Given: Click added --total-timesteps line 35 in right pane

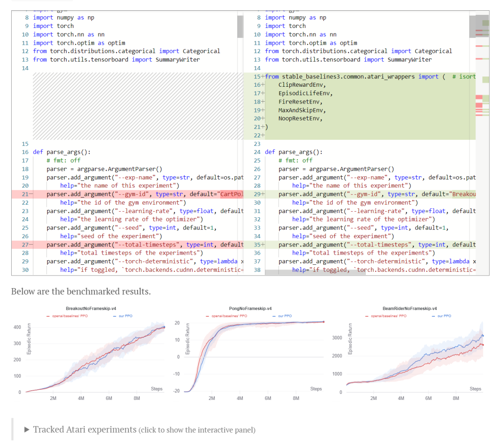Looking at the screenshot, I should click(369, 244).
